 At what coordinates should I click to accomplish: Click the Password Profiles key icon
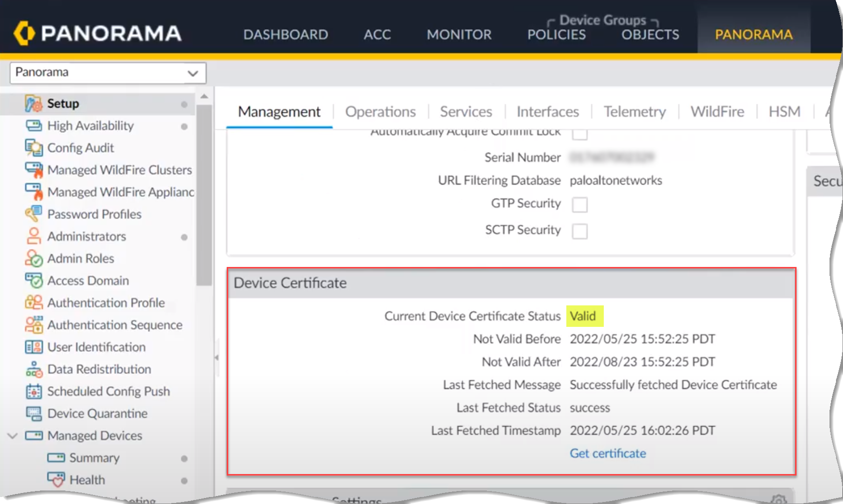[x=33, y=214]
